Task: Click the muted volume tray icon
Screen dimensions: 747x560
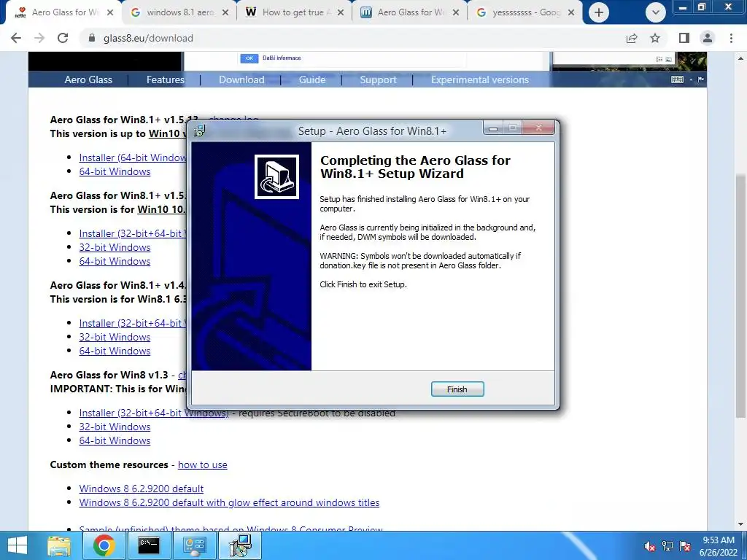Action: click(650, 547)
